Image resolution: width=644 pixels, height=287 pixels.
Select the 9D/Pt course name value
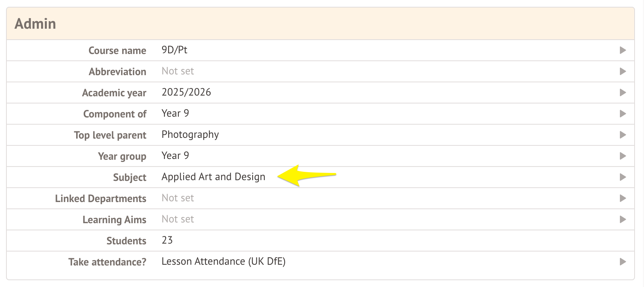click(x=174, y=50)
